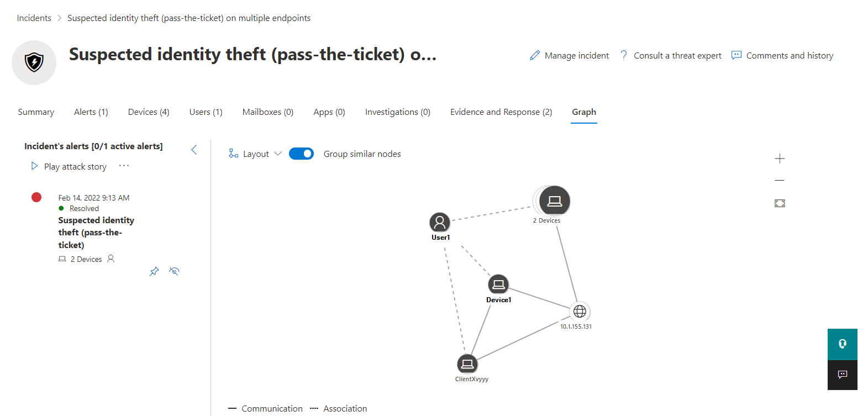The image size is (868, 416).
Task: Play attack story
Action: tap(69, 166)
